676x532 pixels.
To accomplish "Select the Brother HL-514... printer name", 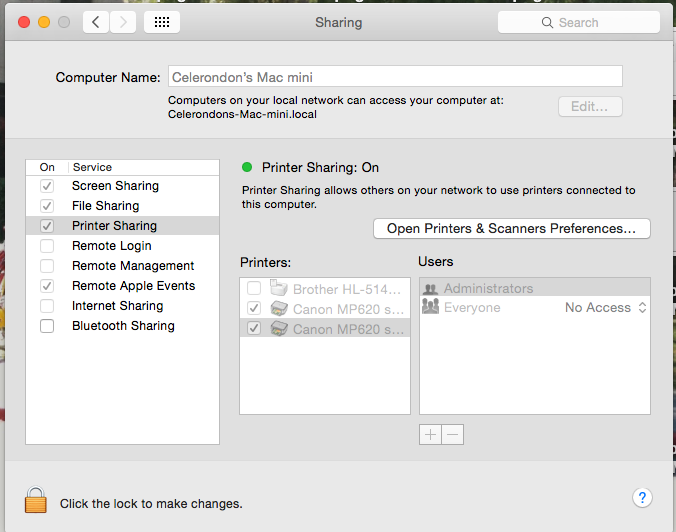I will 347,289.
